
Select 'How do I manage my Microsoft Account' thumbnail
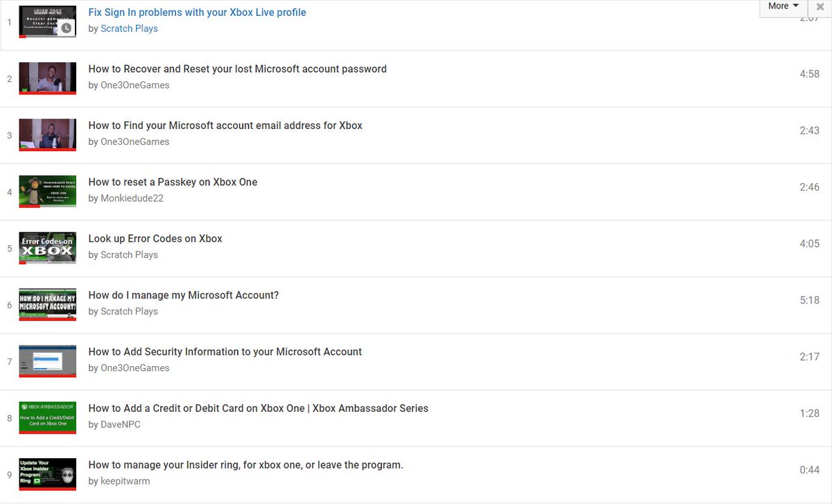47,305
